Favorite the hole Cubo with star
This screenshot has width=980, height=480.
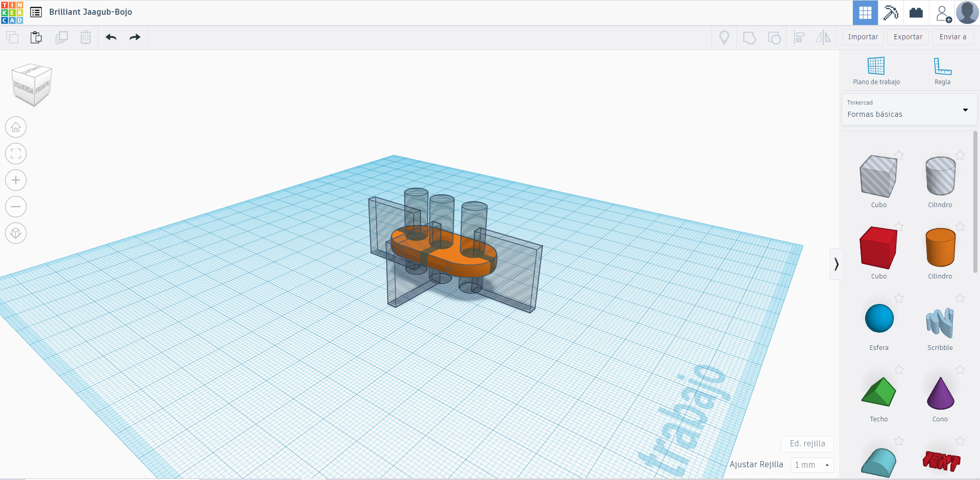(899, 155)
